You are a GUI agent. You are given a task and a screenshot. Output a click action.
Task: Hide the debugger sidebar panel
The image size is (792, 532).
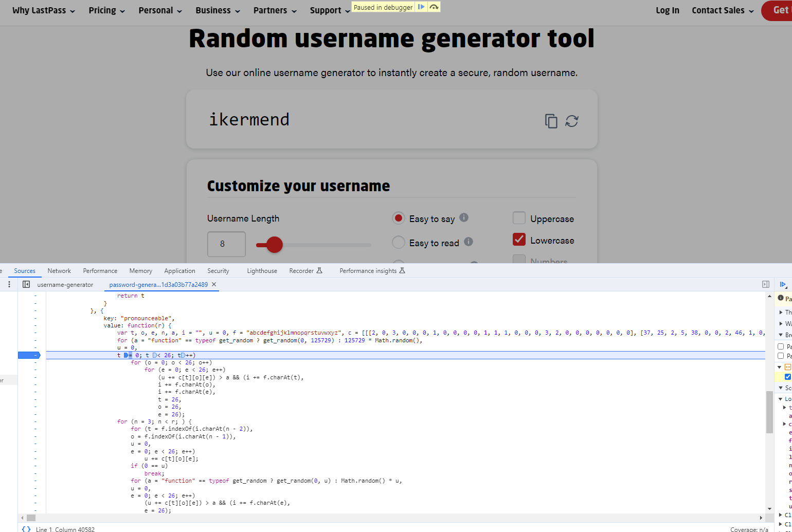(x=766, y=284)
